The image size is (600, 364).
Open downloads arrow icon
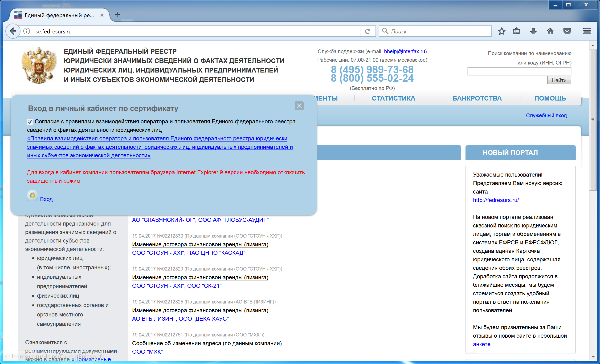coord(533,31)
